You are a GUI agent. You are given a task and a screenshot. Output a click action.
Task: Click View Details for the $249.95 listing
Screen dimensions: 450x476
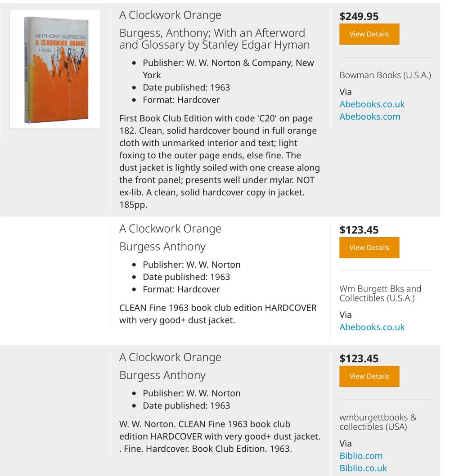pyautogui.click(x=369, y=34)
